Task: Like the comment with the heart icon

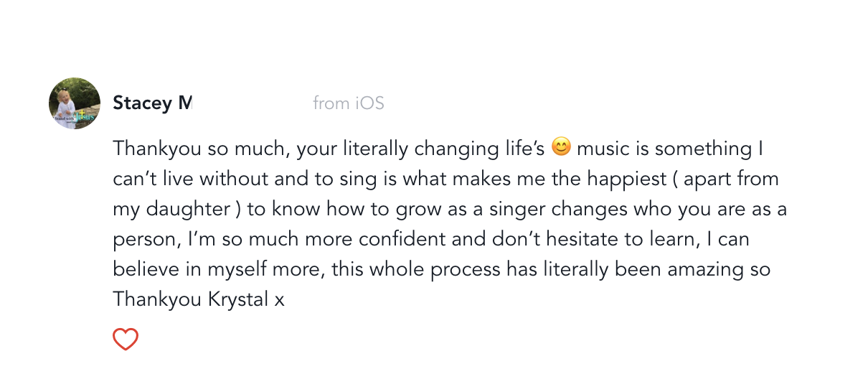Action: [x=126, y=340]
